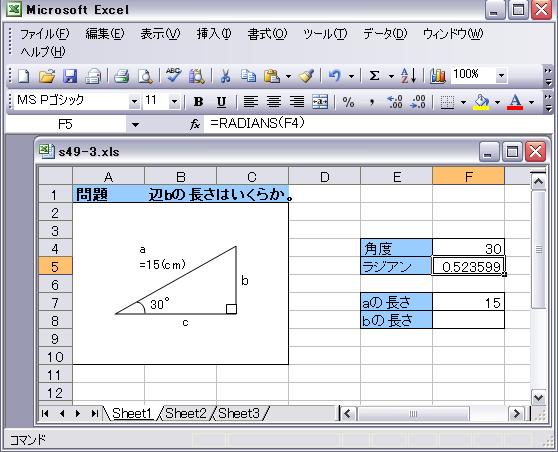
Task: Apply the yellow fill color bucket
Action: pos(481,102)
